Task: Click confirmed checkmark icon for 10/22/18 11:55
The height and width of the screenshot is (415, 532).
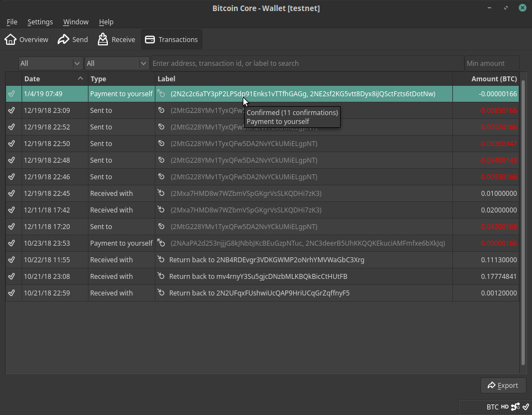Action: [12, 260]
